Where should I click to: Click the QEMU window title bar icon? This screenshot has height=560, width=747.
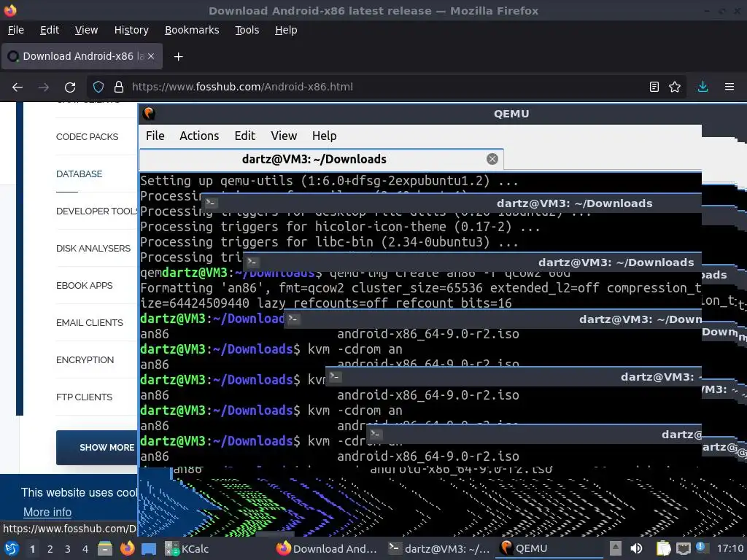pos(149,113)
